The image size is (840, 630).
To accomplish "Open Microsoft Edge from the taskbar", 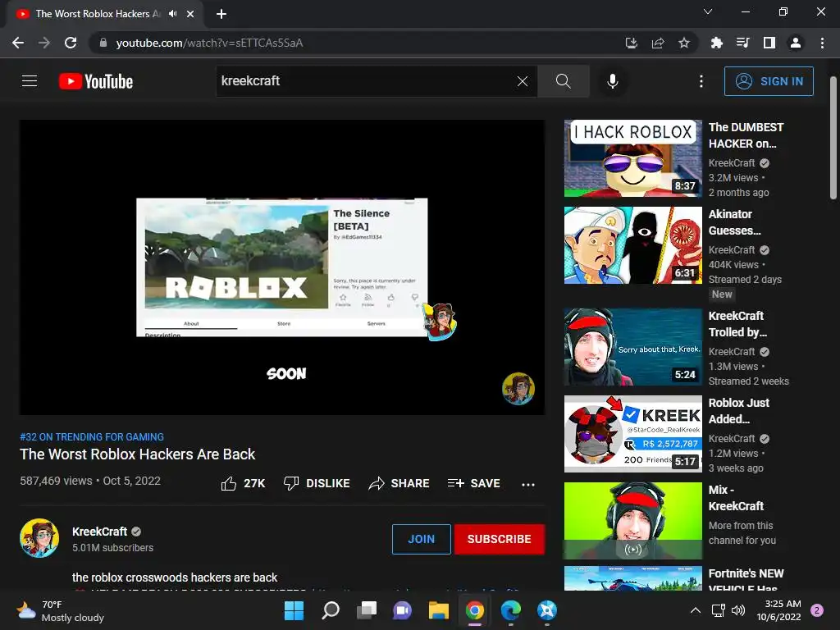I will [x=511, y=610].
